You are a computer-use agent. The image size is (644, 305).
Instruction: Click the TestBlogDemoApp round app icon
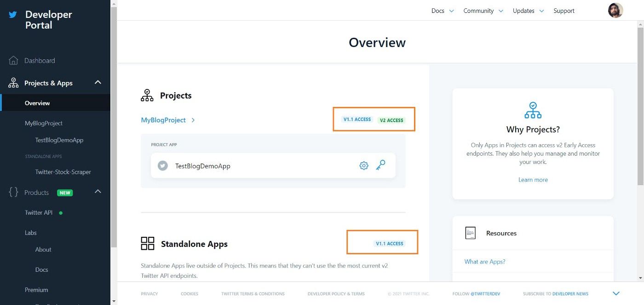click(163, 166)
